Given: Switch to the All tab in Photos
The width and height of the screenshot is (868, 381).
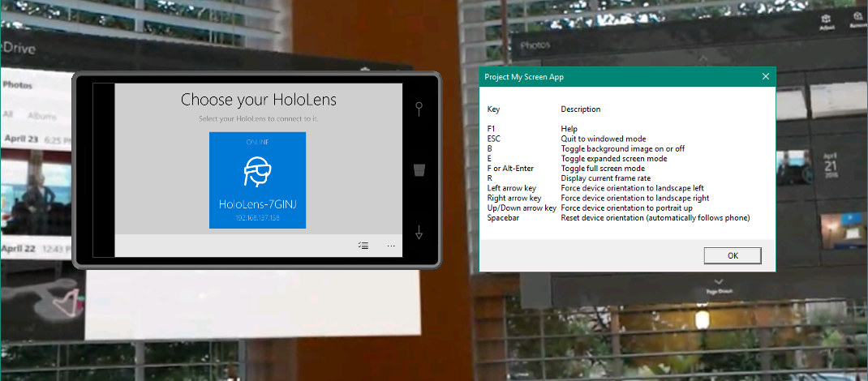Looking at the screenshot, I should point(8,115).
